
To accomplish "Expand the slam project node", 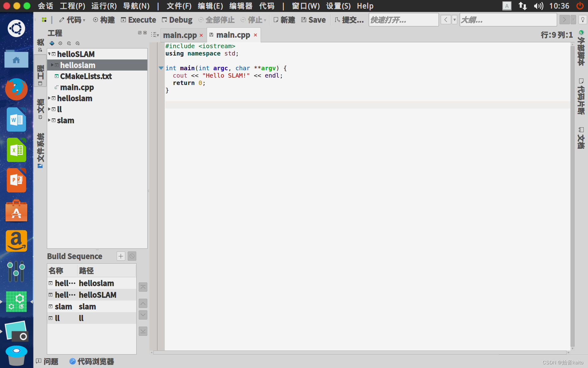I will tap(49, 120).
